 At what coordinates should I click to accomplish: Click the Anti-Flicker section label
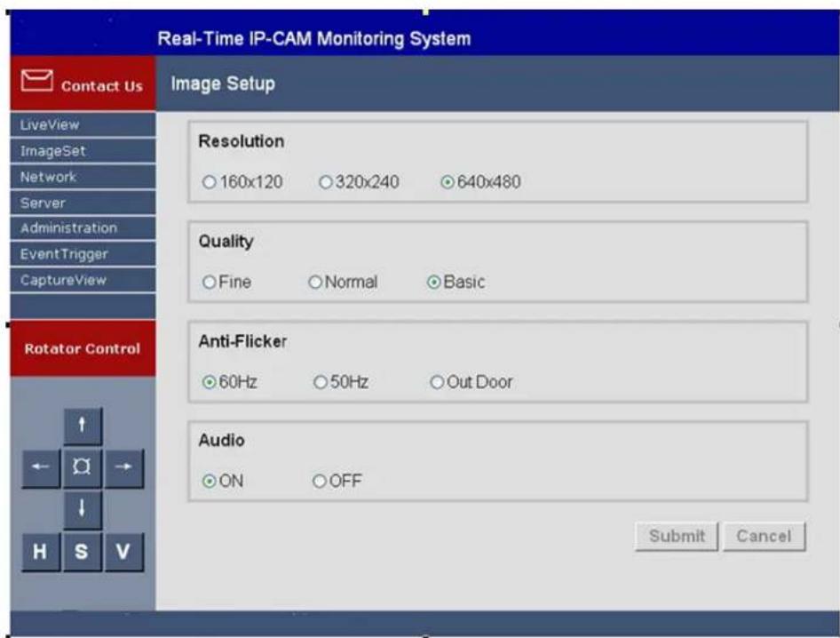pos(242,341)
